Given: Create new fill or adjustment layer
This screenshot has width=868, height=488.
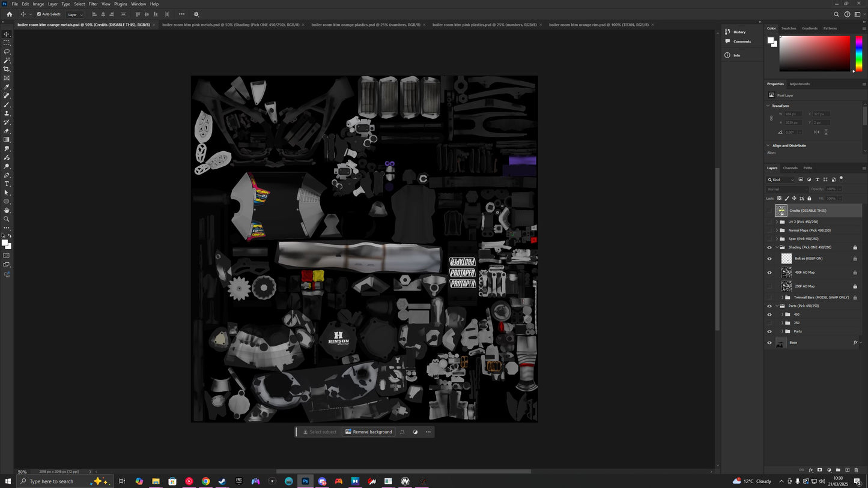Looking at the screenshot, I should [829, 470].
